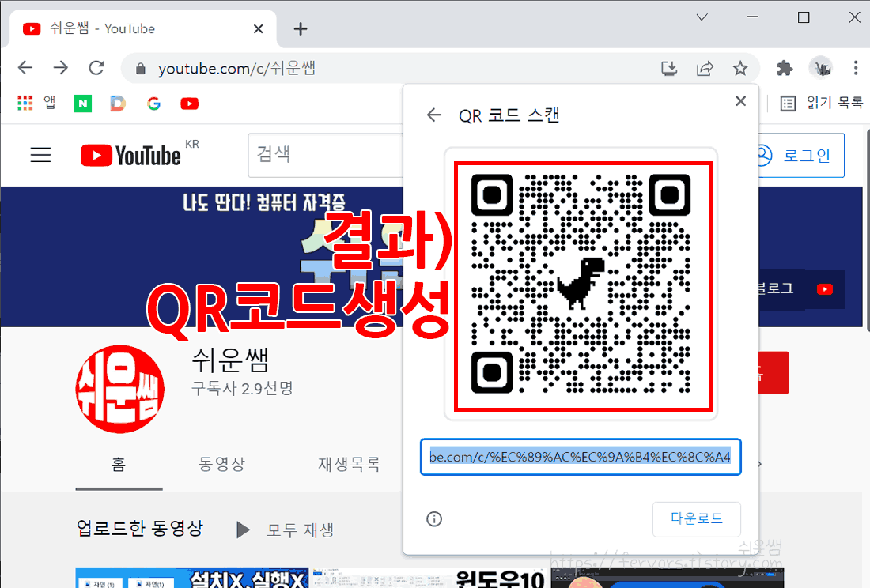Open the Naver bookmark icon

coord(83,103)
